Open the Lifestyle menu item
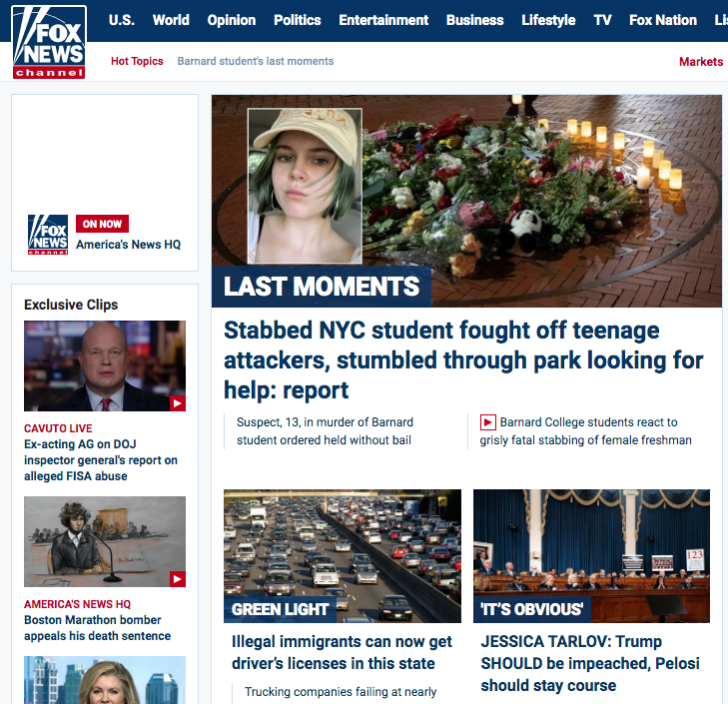This screenshot has height=704, width=728. [548, 20]
